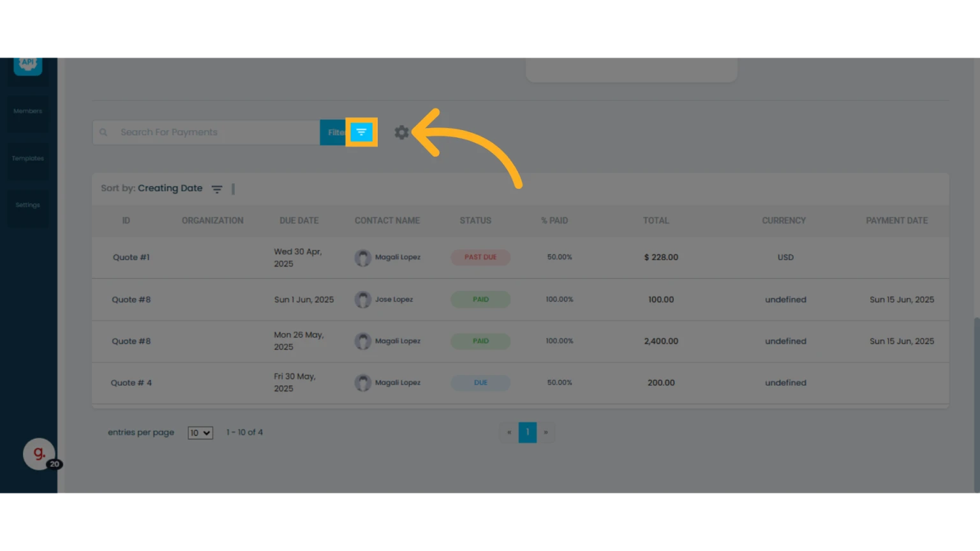980x551 pixels.
Task: Sort by ORGANIZATION column header
Action: tap(212, 221)
